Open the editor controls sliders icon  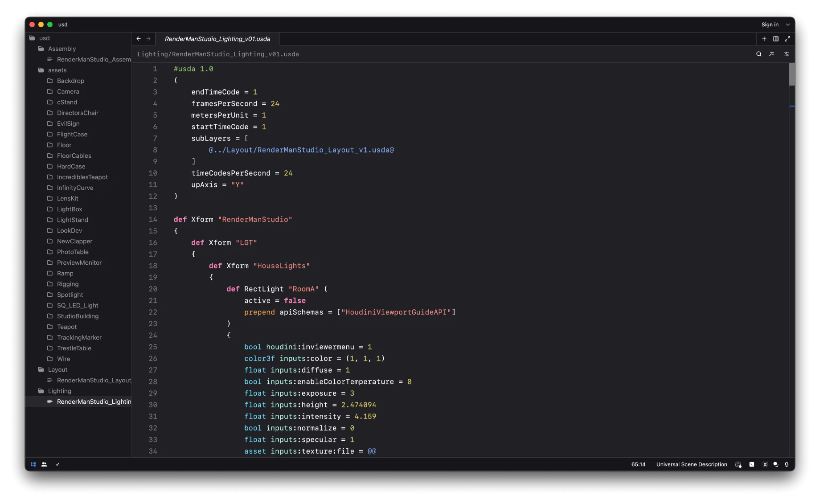787,54
